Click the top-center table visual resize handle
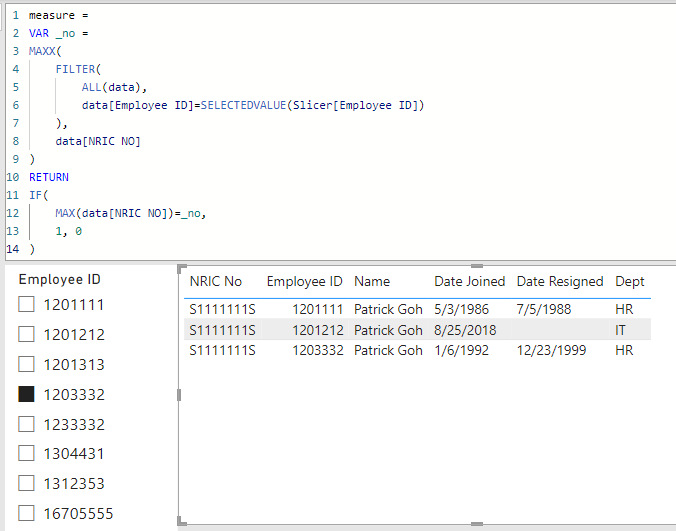This screenshot has width=676, height=531. coord(477,266)
